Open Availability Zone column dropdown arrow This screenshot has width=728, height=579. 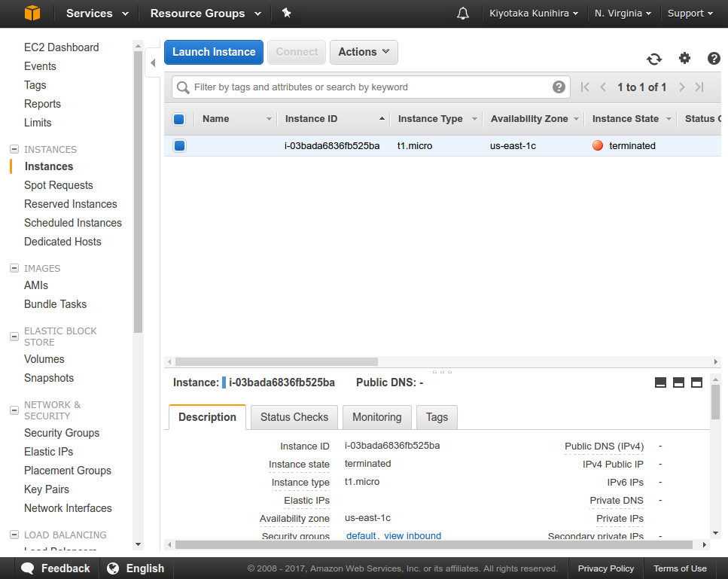pos(576,119)
